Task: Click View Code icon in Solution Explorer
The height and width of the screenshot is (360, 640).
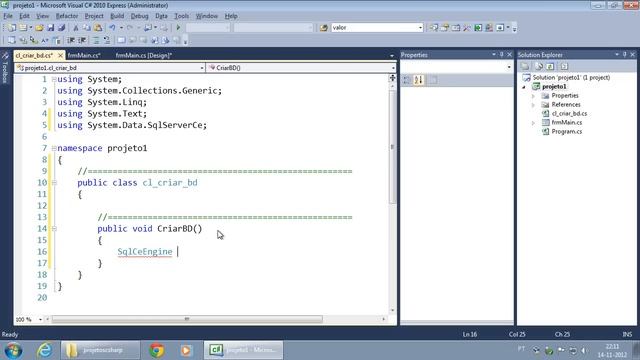Action: click(x=564, y=66)
